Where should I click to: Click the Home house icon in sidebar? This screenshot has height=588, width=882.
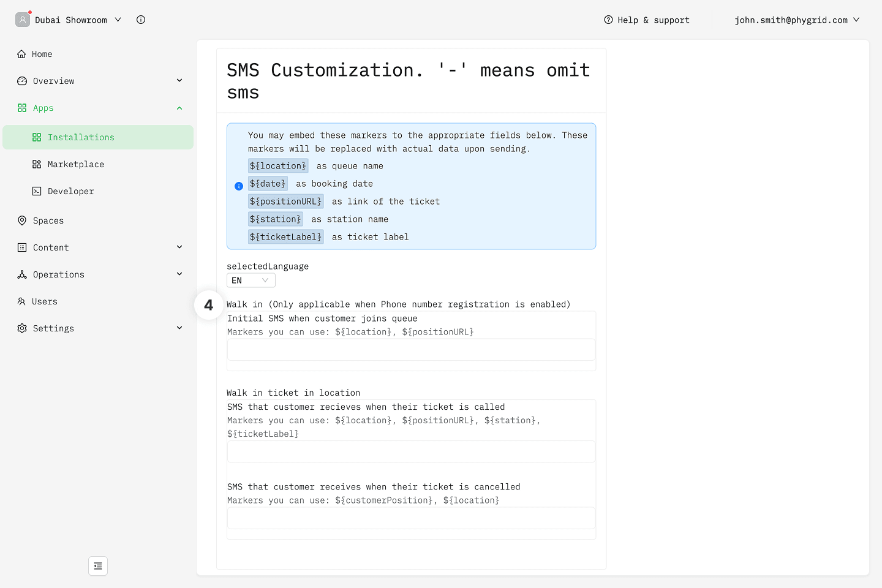[22, 54]
